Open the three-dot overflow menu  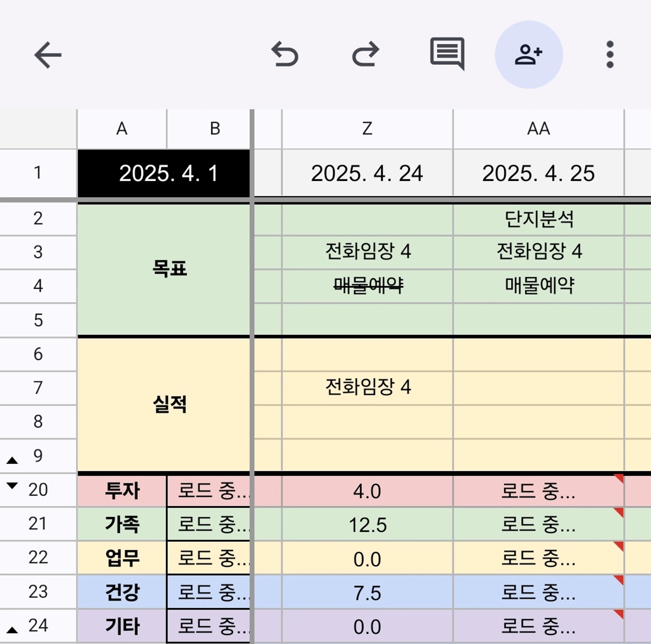pos(610,55)
